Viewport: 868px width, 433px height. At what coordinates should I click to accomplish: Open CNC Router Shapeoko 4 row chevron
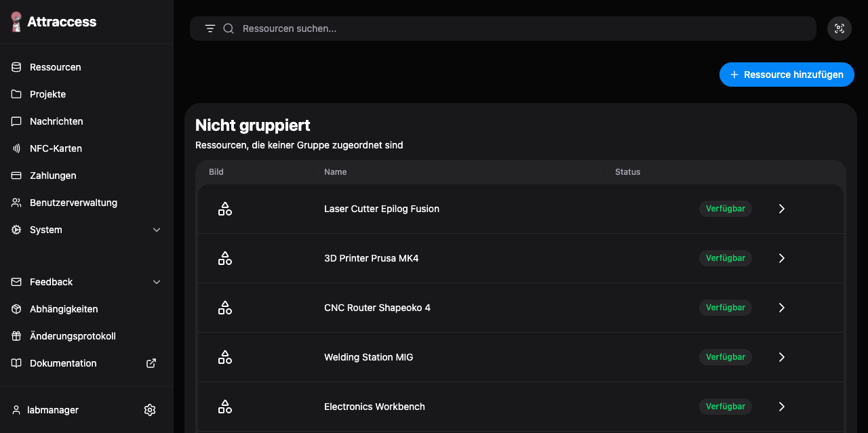(781, 308)
